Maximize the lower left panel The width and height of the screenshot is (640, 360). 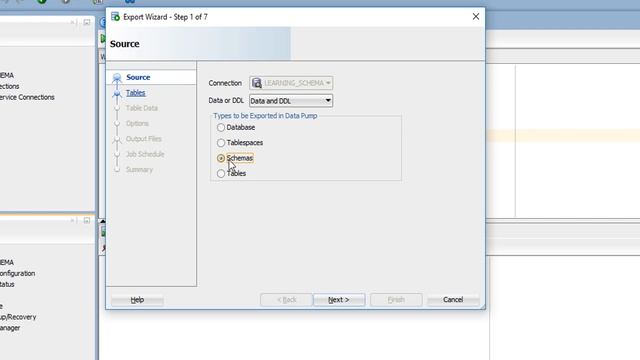click(87, 220)
